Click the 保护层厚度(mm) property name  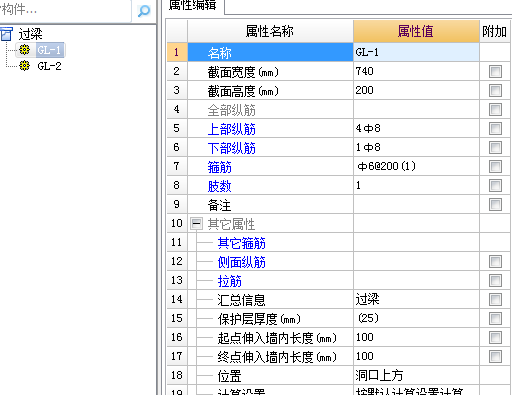click(259, 319)
